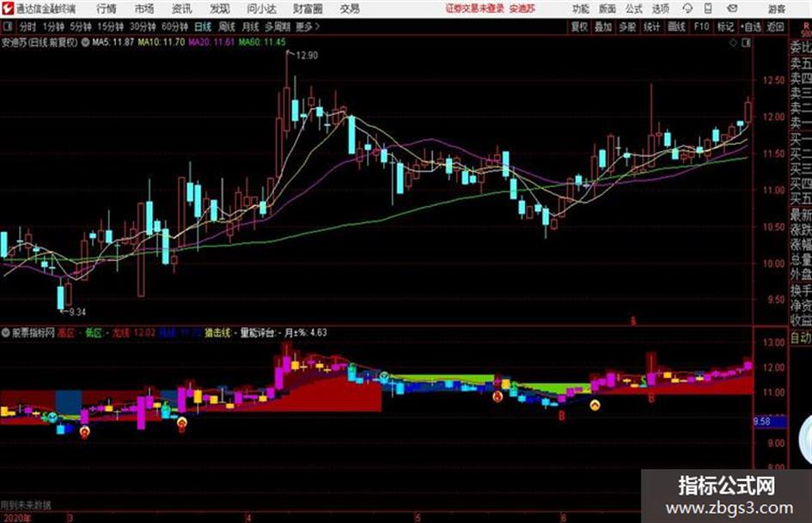Click the 用到未来数据 warning text
This screenshot has height=523, width=812.
[x=26, y=504]
